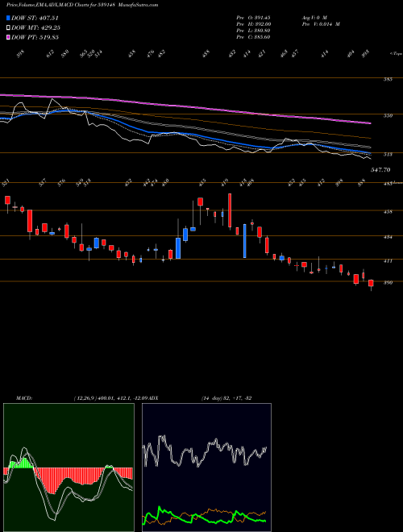Image resolution: width=403 pixels, height=532 pixels.
Task: Click the Pre H 392.60 value
Action: pyautogui.click(x=253, y=24)
